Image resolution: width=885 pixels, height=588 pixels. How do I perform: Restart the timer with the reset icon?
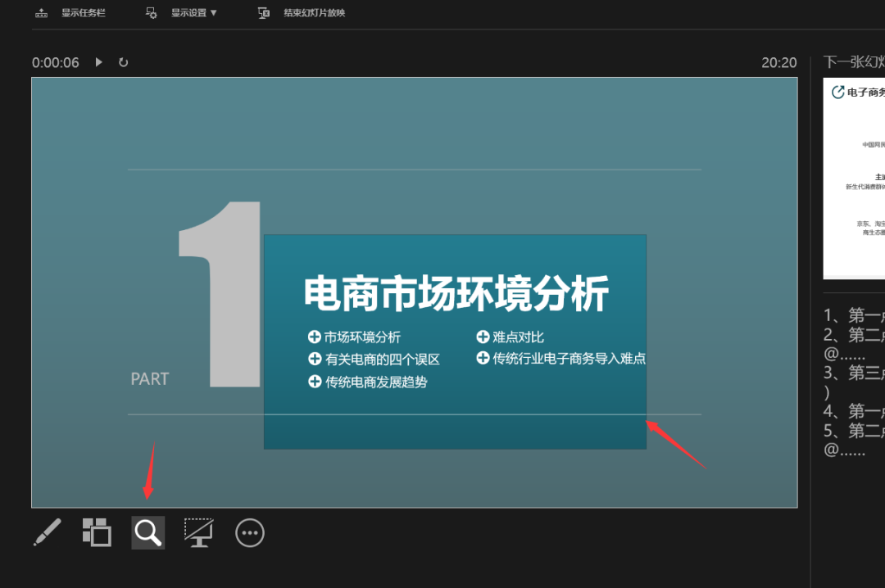click(124, 62)
